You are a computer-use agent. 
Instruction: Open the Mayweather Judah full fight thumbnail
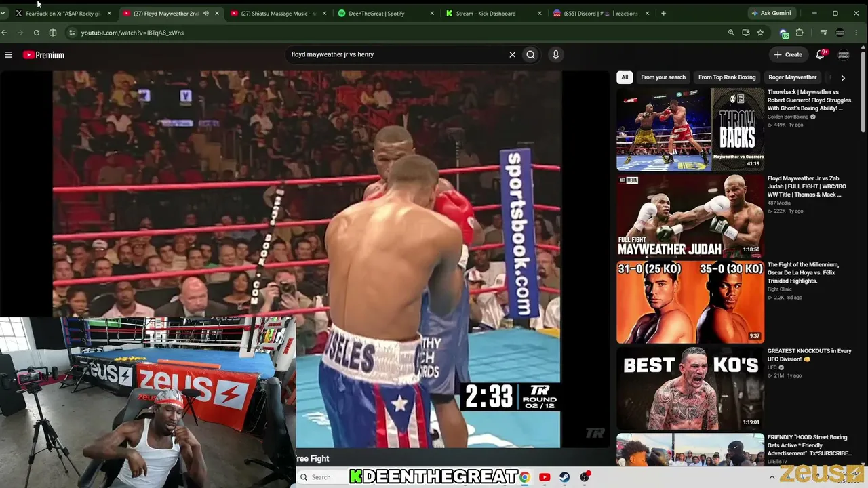690,216
